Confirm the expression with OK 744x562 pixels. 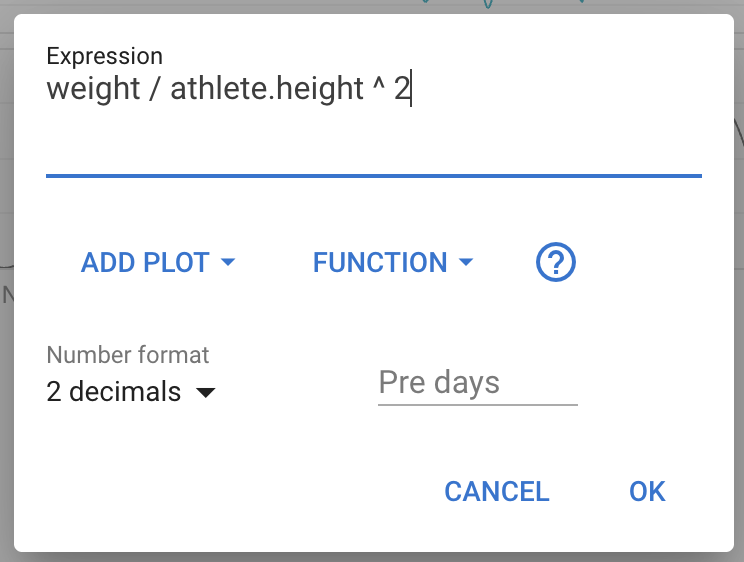point(647,491)
